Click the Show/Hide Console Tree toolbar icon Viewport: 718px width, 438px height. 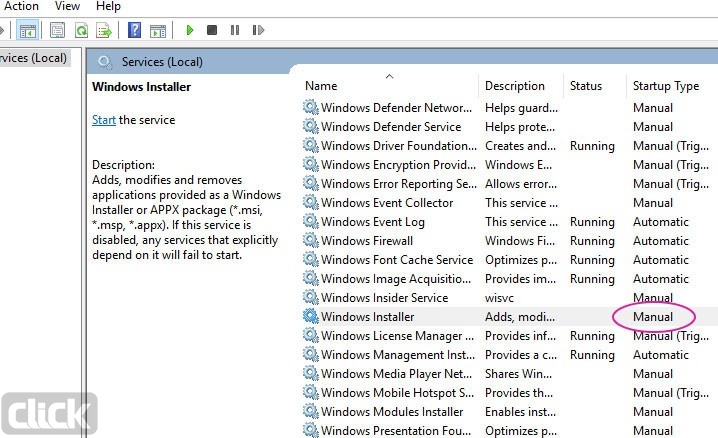click(27, 31)
